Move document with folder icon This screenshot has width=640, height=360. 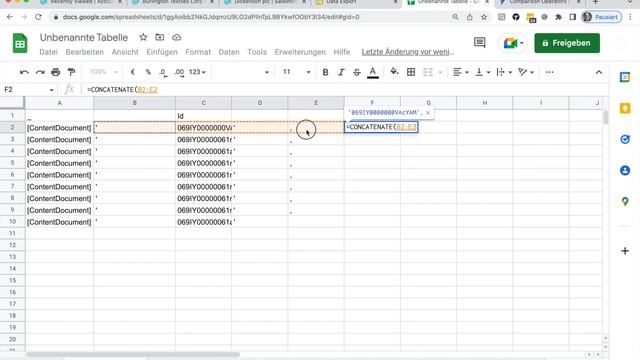160,37
